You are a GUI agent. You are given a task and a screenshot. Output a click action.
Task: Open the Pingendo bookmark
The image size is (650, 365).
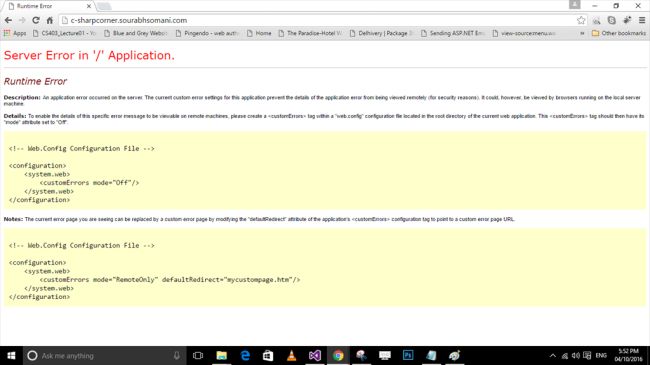tap(207, 33)
